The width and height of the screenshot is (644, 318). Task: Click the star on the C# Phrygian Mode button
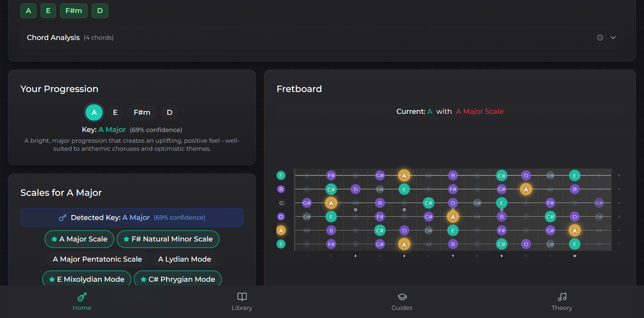pos(144,279)
